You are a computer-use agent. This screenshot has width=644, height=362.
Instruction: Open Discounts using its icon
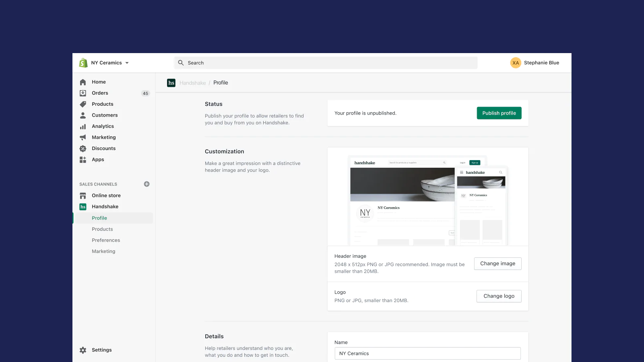(x=83, y=148)
